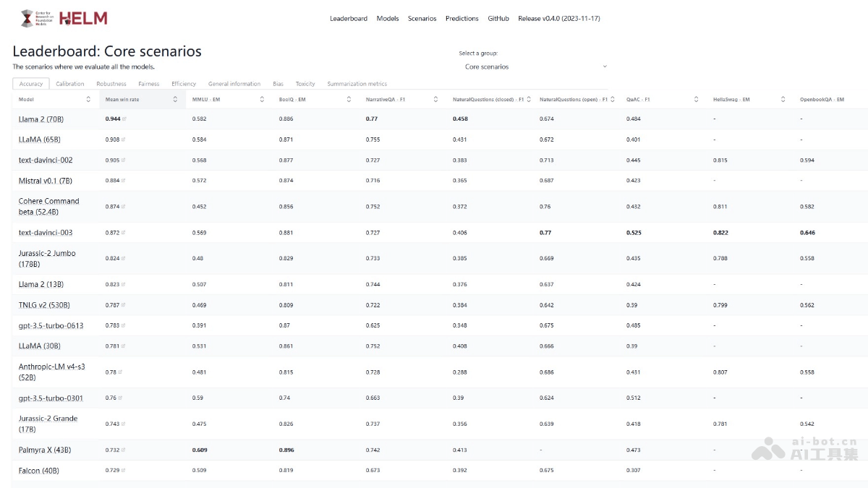Click the QuAC - F1 sort icon
Viewport: 868px width, 488px height.
click(696, 99)
